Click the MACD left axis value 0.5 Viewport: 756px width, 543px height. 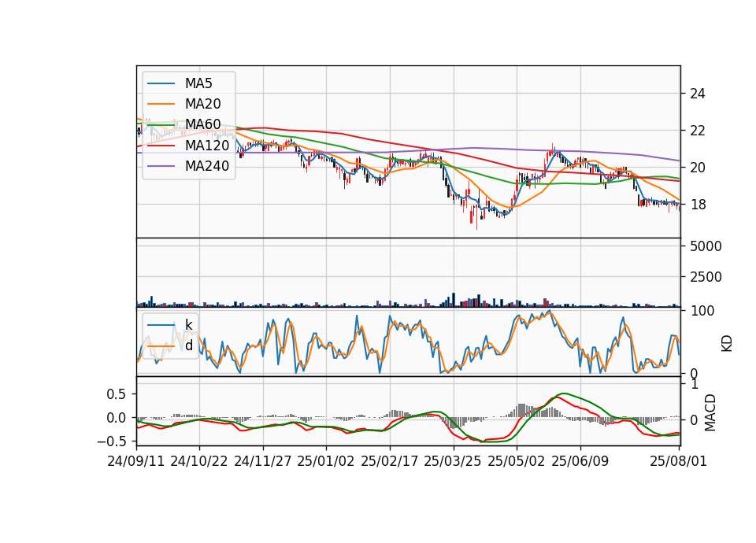click(x=116, y=394)
